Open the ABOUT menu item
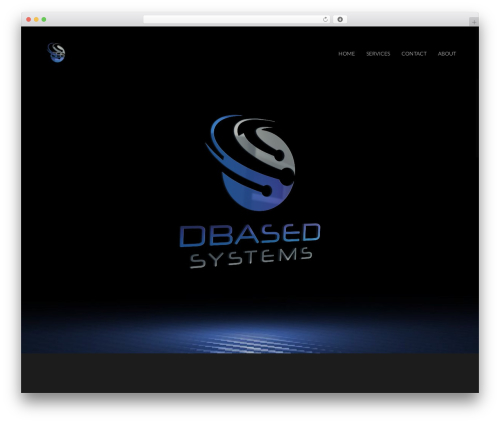The width and height of the screenshot is (500, 423). click(x=447, y=54)
